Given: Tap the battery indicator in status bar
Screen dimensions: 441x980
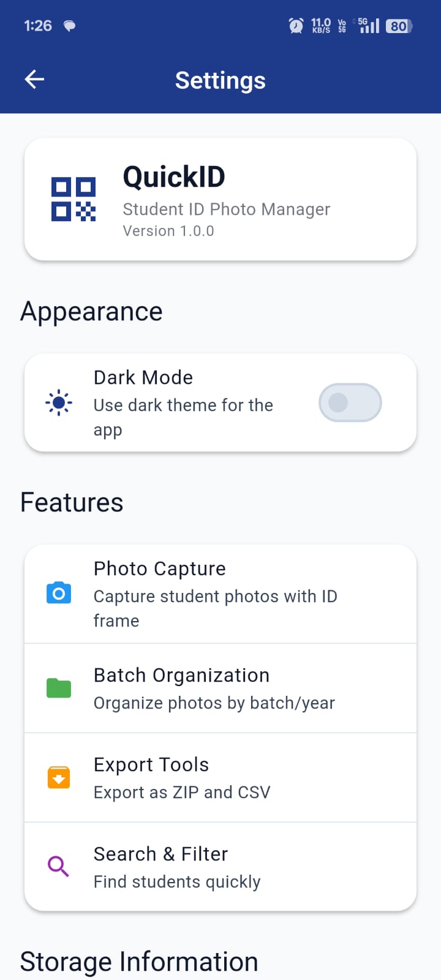Looking at the screenshot, I should (399, 26).
